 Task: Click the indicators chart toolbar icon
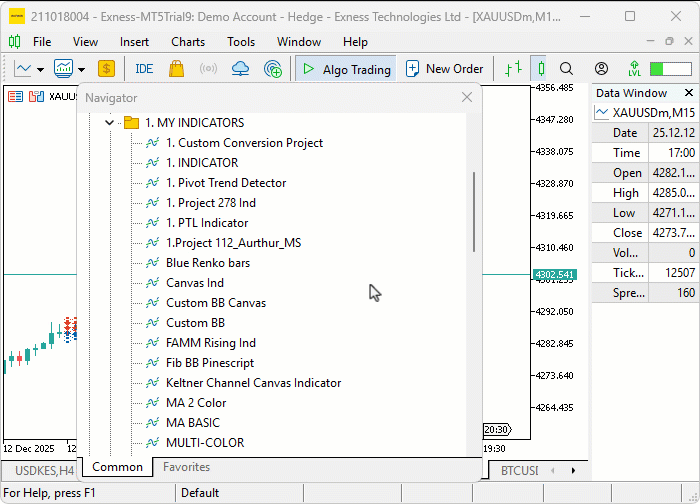tap(63, 68)
